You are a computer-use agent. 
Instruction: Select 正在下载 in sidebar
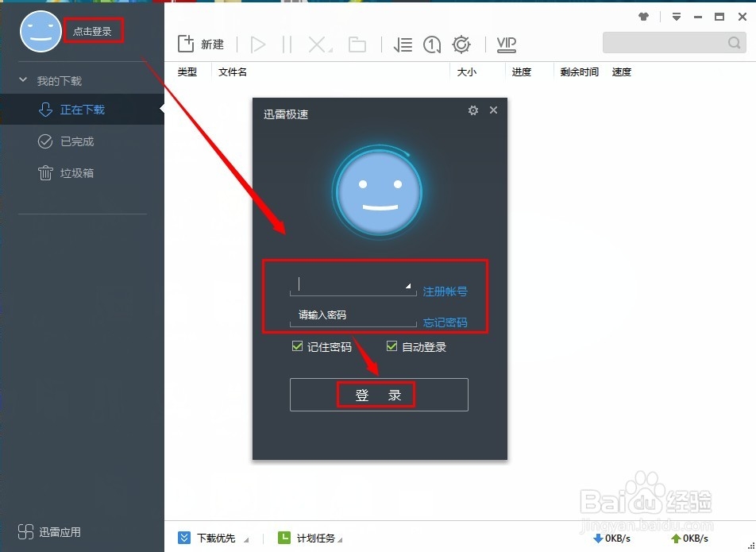82,110
